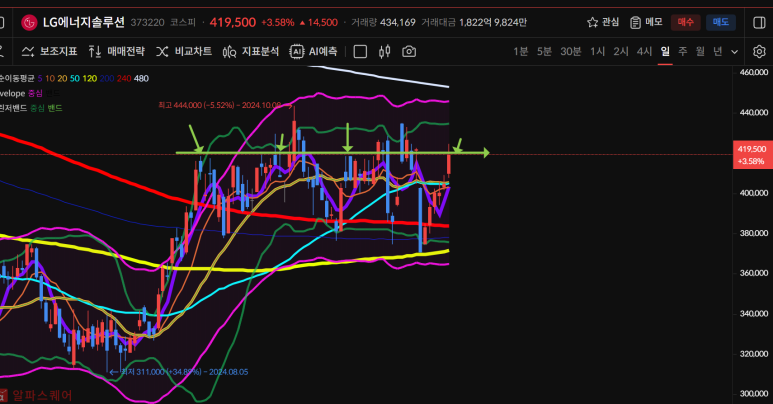The height and width of the screenshot is (404, 773).
Task: Click the 매수 buy button
Action: tap(685, 22)
